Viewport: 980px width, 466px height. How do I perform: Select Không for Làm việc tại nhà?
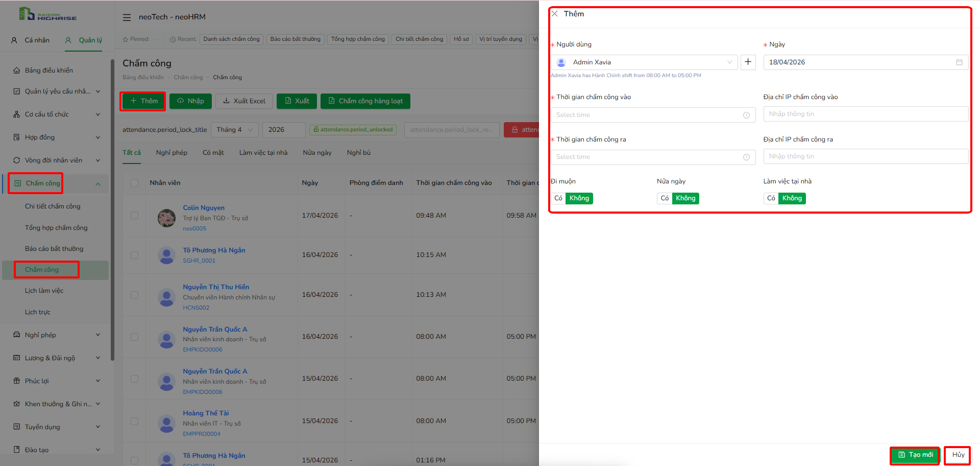click(x=792, y=198)
